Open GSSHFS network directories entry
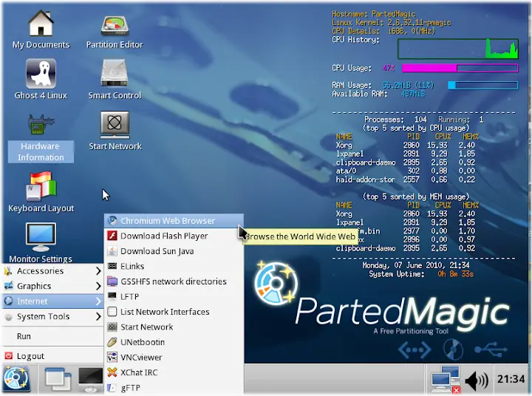 [174, 281]
